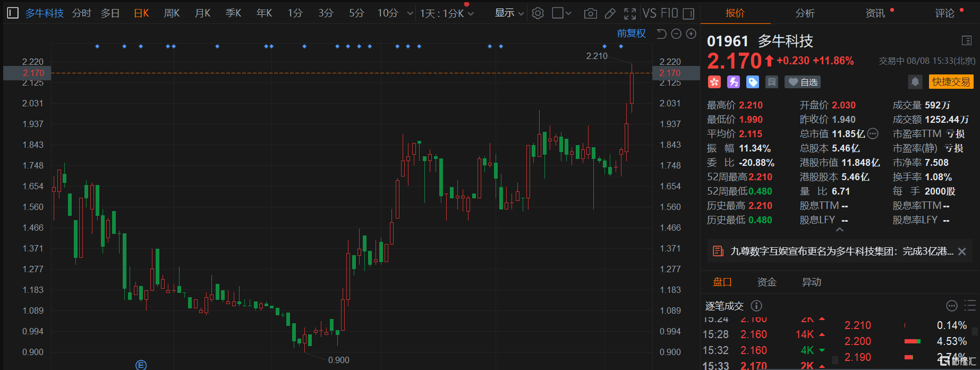Open 报价 tab
The height and width of the screenshot is (370, 980).
tap(735, 13)
